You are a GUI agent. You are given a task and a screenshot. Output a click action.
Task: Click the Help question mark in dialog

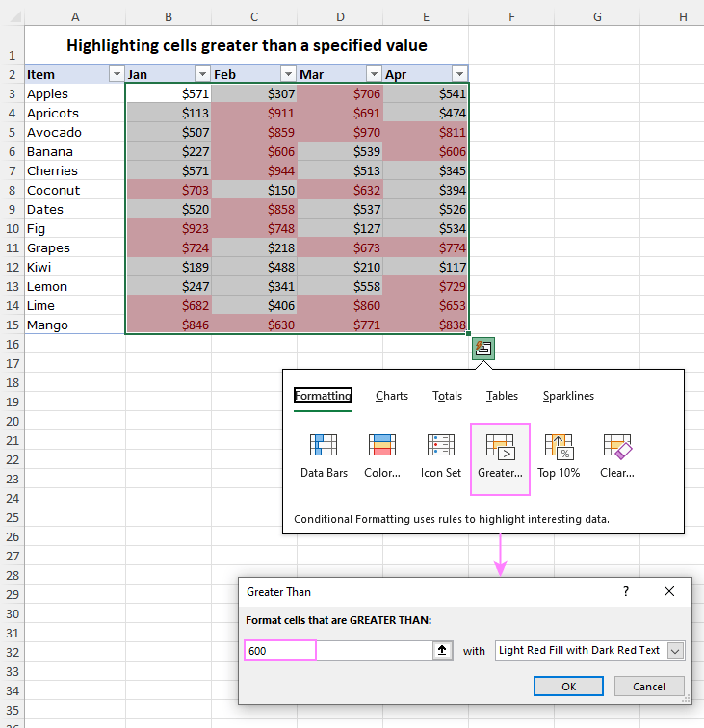(x=626, y=591)
